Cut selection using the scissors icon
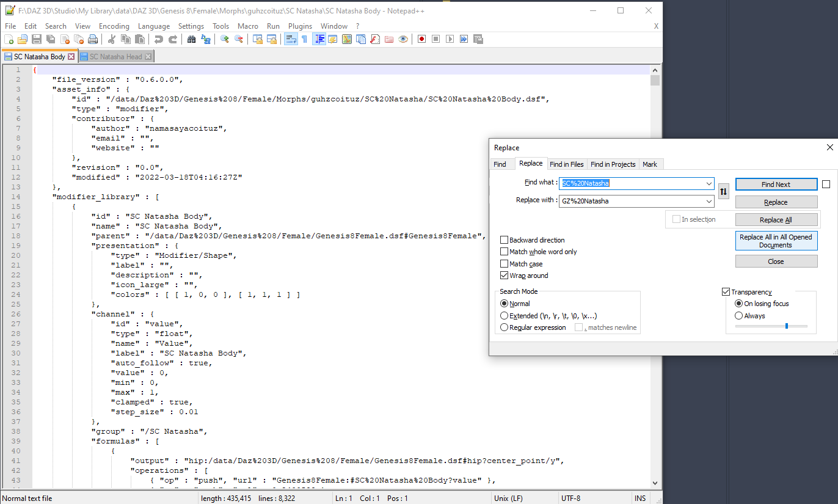Viewport: 838px width, 504px height. click(x=112, y=39)
